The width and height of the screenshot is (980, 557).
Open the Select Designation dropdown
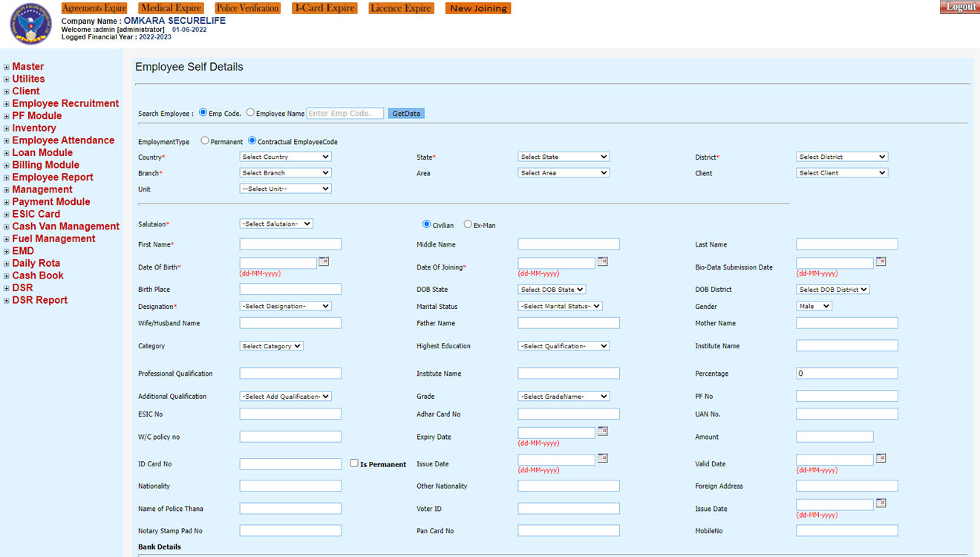click(285, 306)
